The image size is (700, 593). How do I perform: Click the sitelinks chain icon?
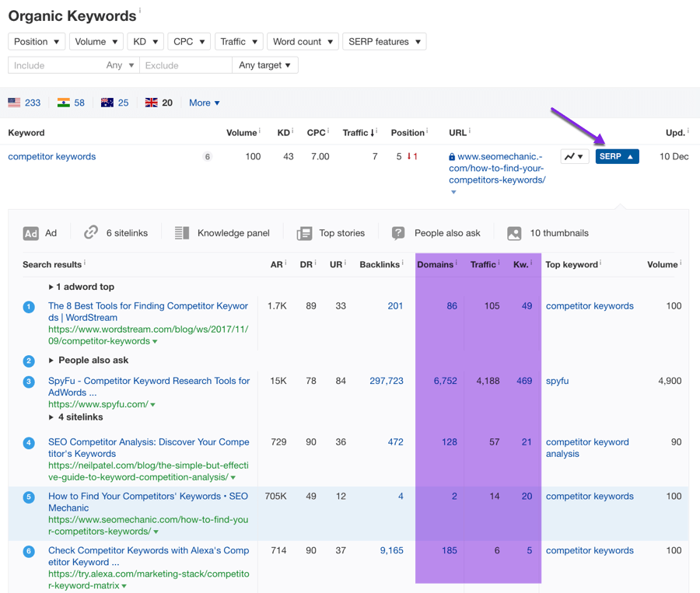[x=91, y=233]
